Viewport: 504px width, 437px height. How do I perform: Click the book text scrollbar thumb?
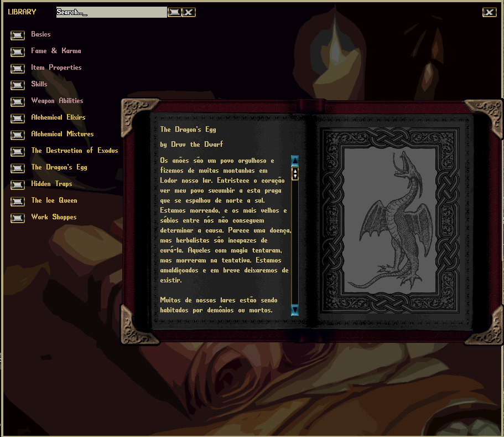(295, 174)
